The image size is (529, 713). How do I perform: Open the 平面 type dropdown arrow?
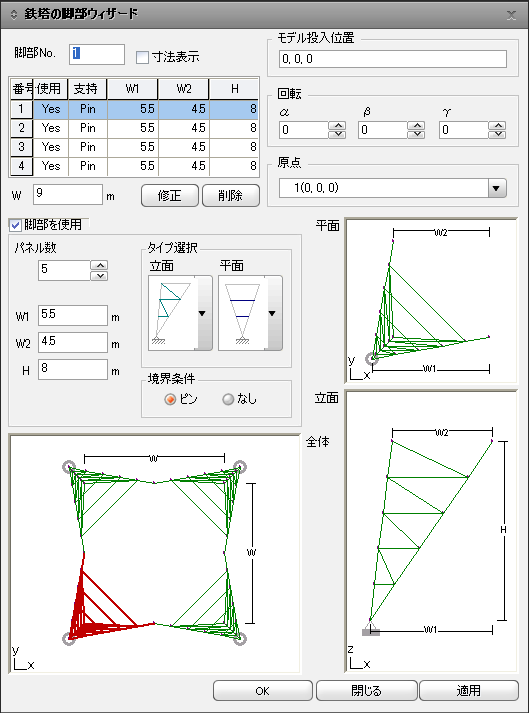(x=272, y=313)
